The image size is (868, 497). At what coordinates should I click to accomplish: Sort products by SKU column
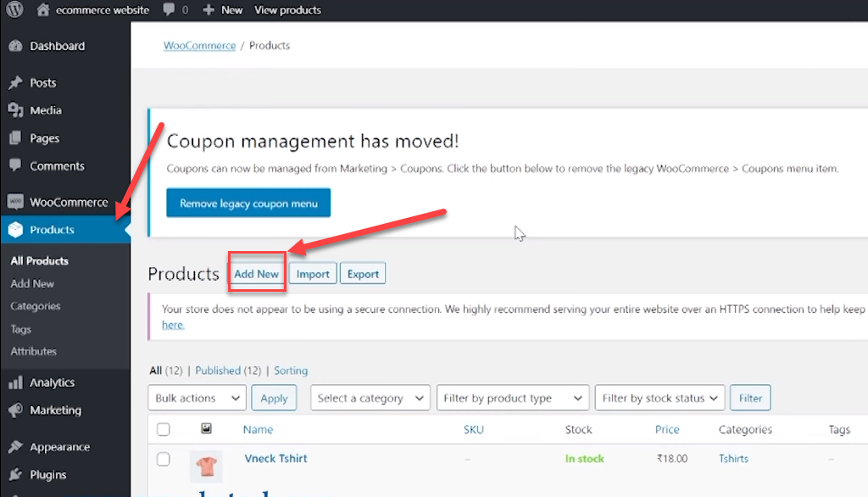(x=473, y=429)
